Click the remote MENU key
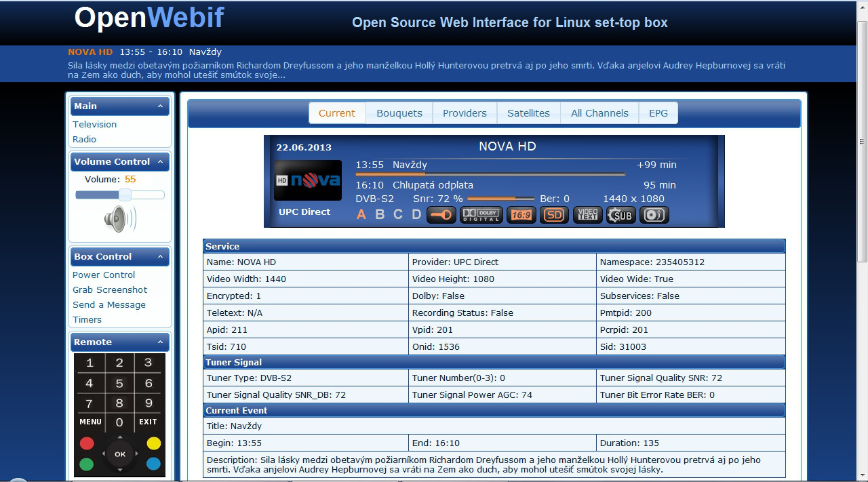 pos(90,422)
